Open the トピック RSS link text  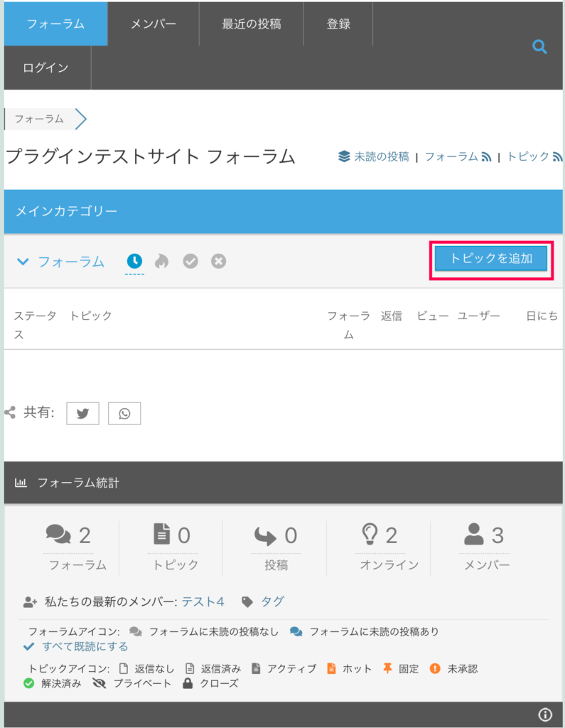(528, 157)
